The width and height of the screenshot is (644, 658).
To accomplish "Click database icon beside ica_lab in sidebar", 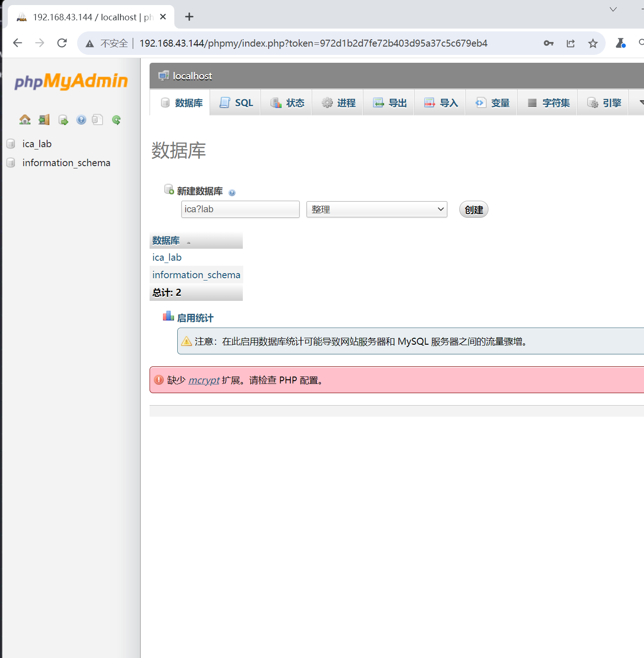I will (11, 144).
